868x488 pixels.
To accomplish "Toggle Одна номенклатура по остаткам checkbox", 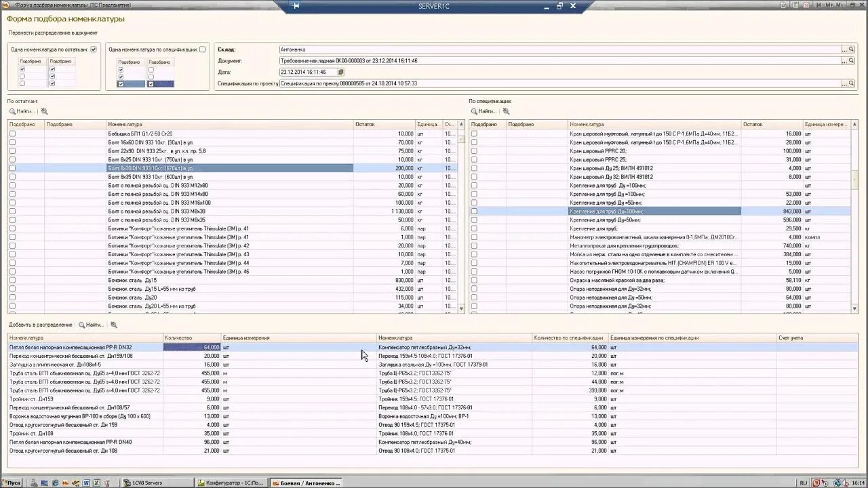I will point(94,49).
